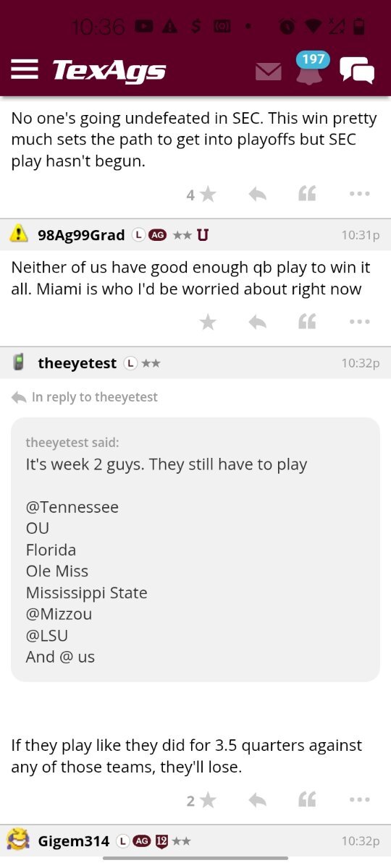391x868 pixels.
Task: Open the private messages envelope icon
Action: [x=268, y=72]
